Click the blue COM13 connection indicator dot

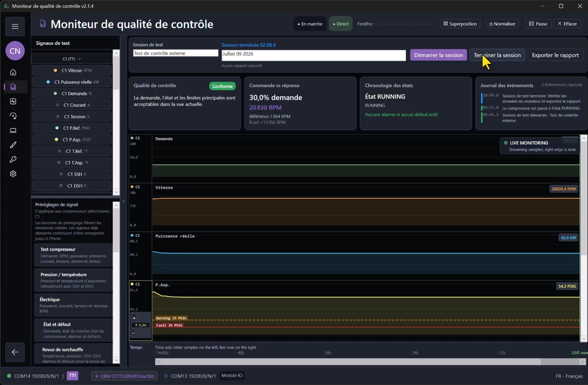[x=166, y=376]
